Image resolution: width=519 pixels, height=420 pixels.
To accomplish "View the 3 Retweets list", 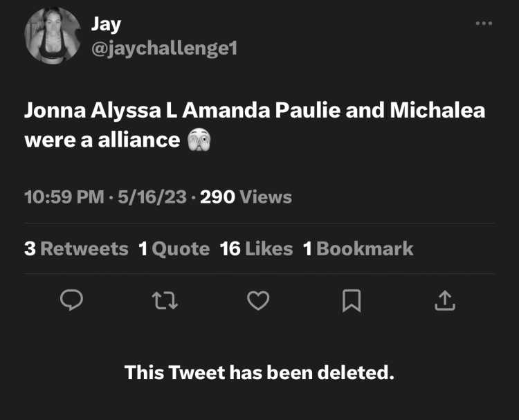I will click(x=76, y=248).
